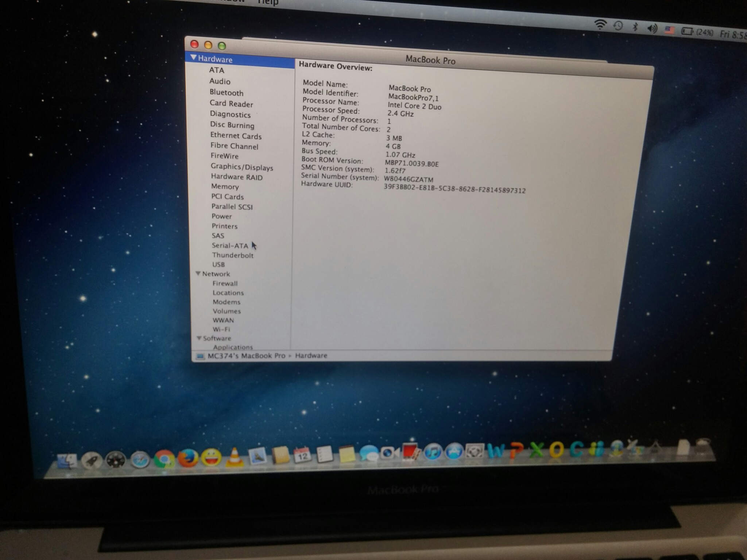The image size is (747, 560).
Task: Select USB in the sidebar
Action: pos(218,264)
